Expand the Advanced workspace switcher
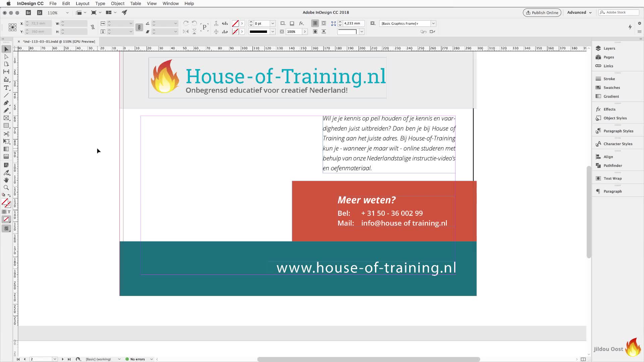Viewport: 644px width, 362px height. [x=579, y=12]
